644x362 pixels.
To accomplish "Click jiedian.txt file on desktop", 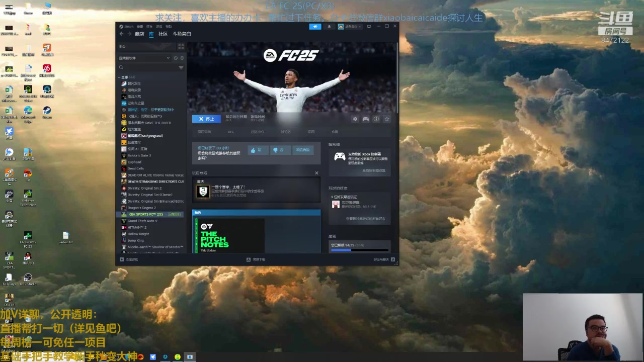I will 65,238.
